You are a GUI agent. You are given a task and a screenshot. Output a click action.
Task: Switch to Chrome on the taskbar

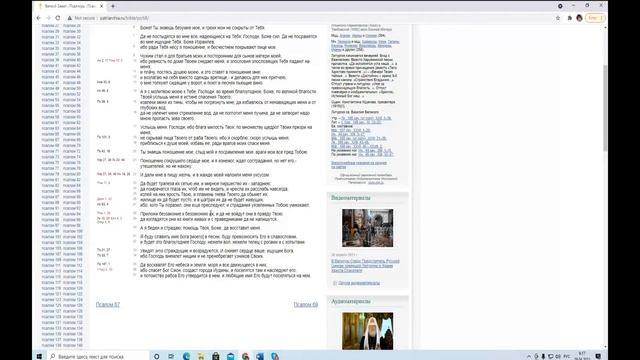[x=245, y=356]
